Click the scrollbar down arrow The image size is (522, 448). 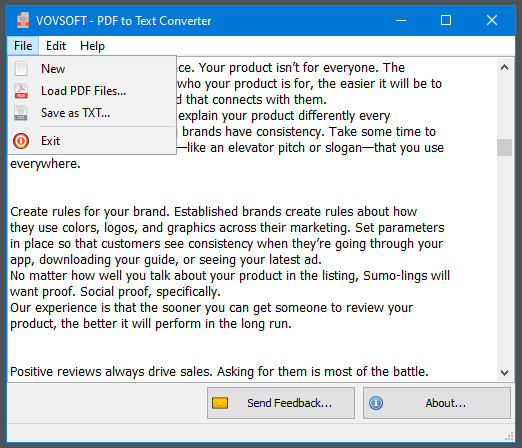point(504,373)
